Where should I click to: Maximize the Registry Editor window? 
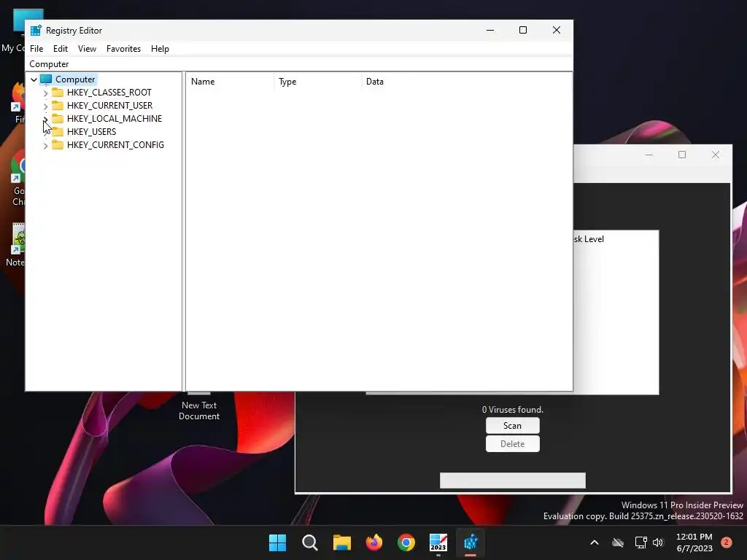(523, 30)
